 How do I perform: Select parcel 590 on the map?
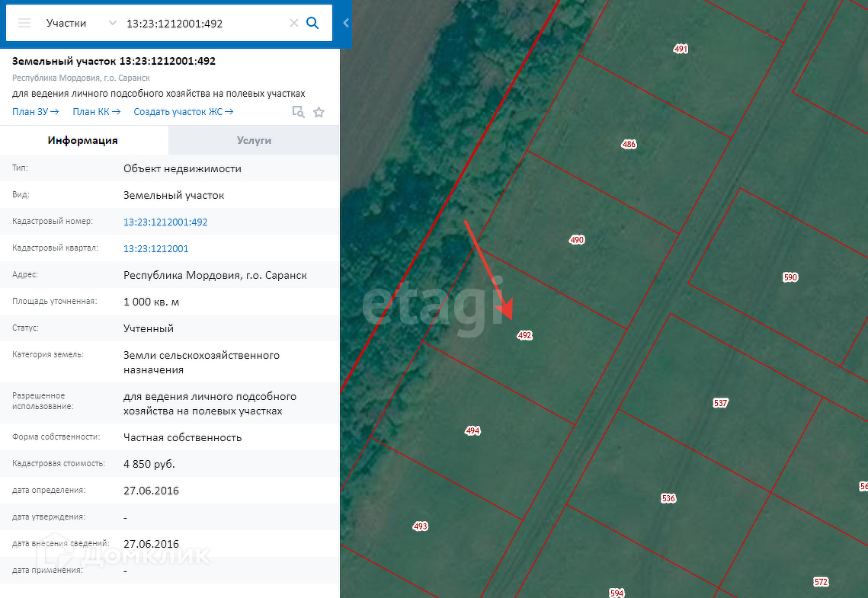[790, 277]
